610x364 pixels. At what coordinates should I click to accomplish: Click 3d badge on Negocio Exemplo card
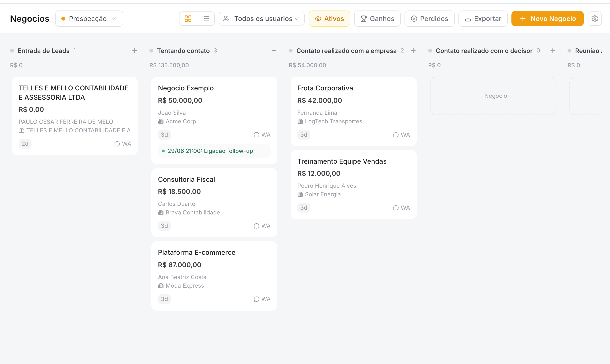tap(164, 135)
